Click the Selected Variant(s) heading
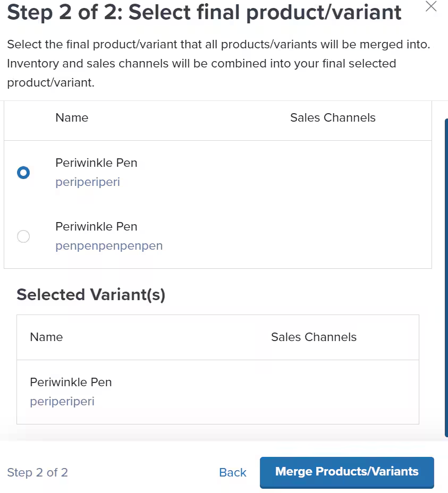Image resolution: width=448 pixels, height=493 pixels. [91, 295]
